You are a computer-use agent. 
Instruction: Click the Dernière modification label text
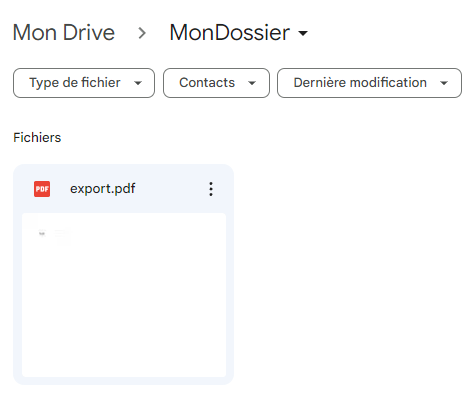360,83
